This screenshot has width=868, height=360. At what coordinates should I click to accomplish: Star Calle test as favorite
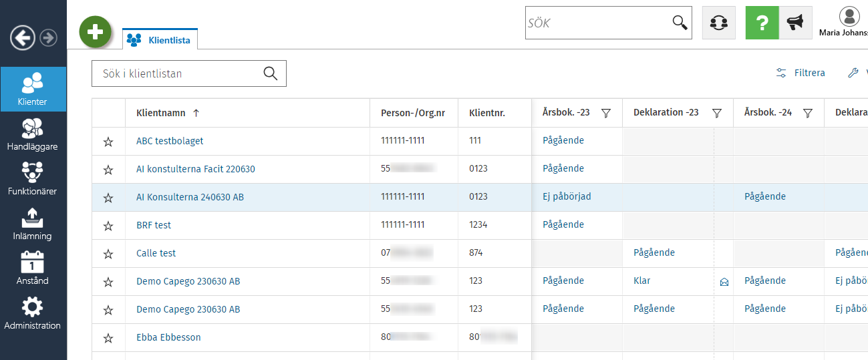pyautogui.click(x=108, y=254)
